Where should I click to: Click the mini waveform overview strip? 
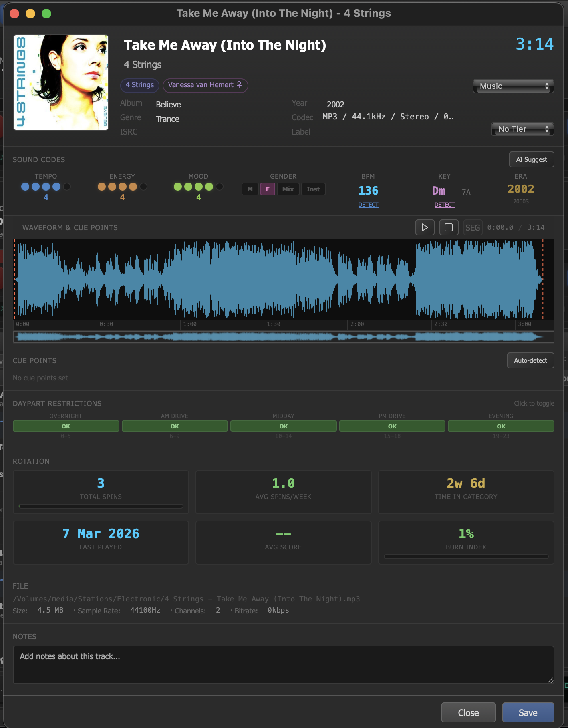[x=284, y=337]
